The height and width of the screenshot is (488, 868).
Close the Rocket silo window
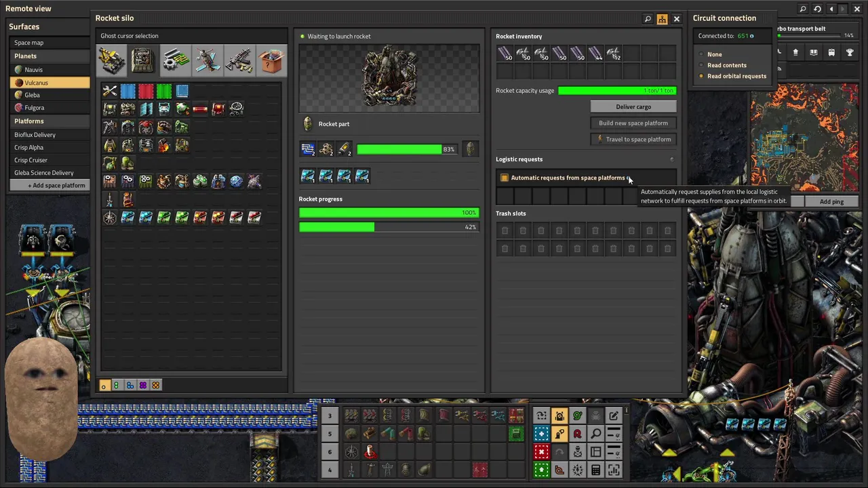pyautogui.click(x=676, y=19)
